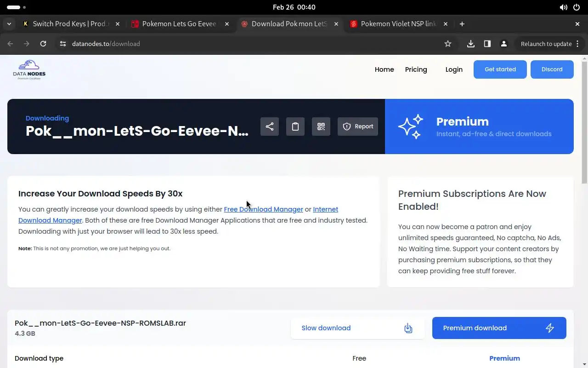Open the QR code icon button
Image resolution: width=588 pixels, height=368 pixels.
[321, 126]
